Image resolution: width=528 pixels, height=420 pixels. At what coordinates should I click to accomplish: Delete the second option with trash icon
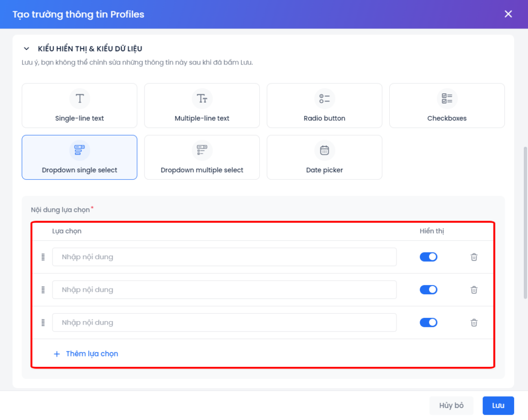(x=474, y=290)
